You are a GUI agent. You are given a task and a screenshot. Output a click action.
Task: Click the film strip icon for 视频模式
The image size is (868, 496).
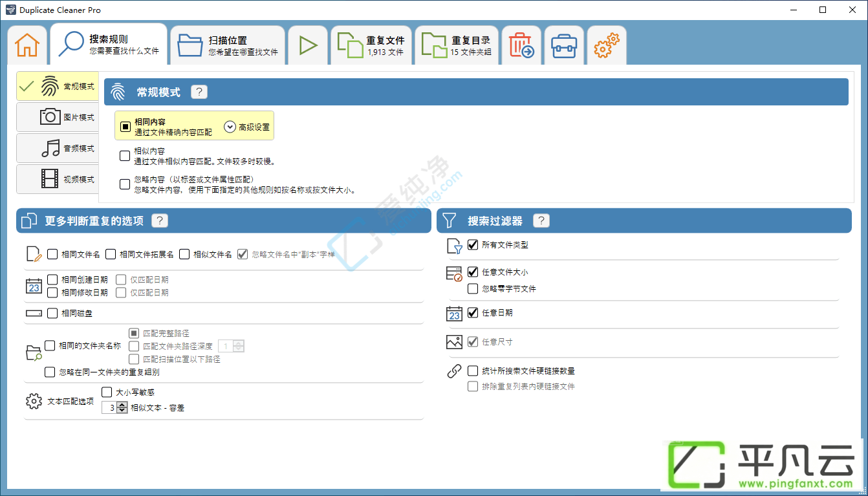[x=50, y=178]
